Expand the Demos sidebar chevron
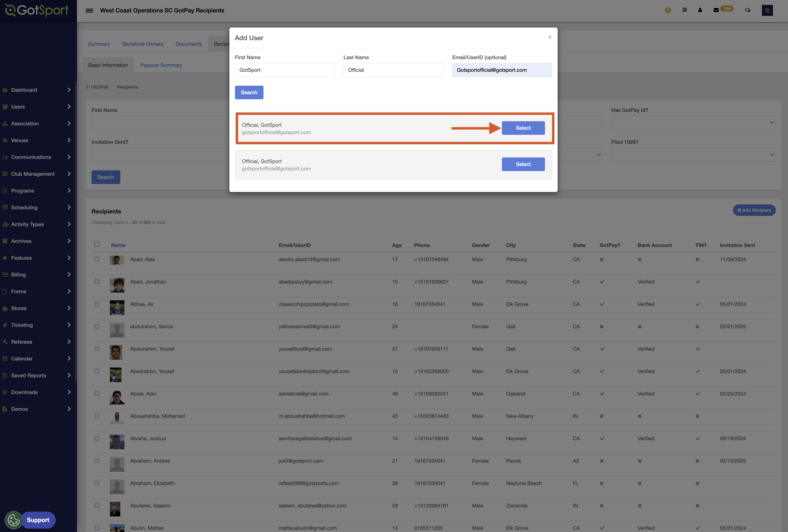 pos(69,409)
